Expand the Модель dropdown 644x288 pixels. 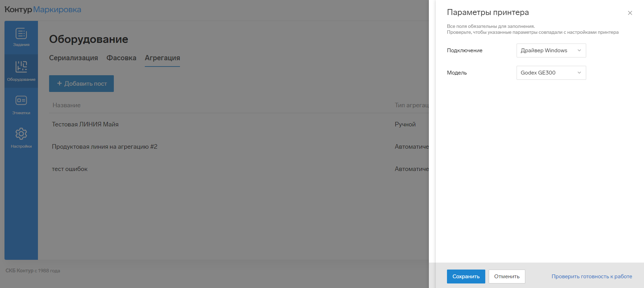click(551, 73)
